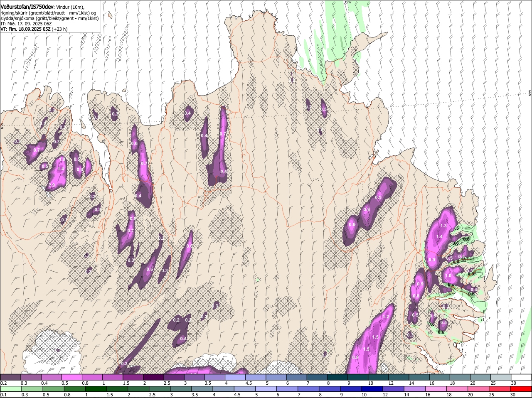Click the white 30 swatch, upper legend
The image size is (532, 398).
point(521,377)
